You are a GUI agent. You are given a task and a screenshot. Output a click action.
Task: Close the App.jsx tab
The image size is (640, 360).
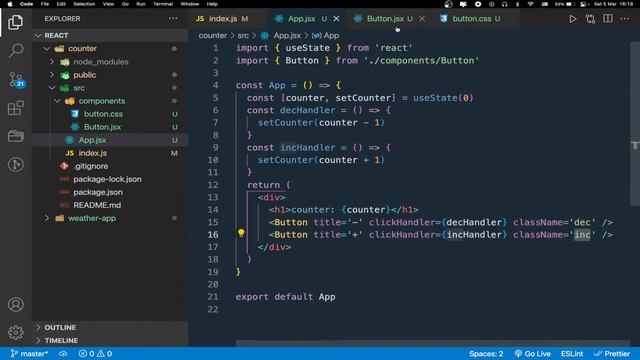pos(336,19)
